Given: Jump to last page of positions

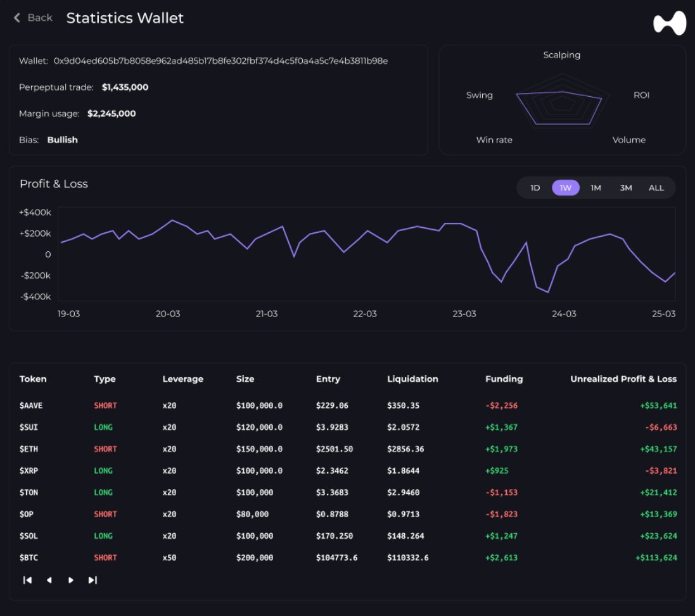Looking at the screenshot, I should click(x=92, y=580).
